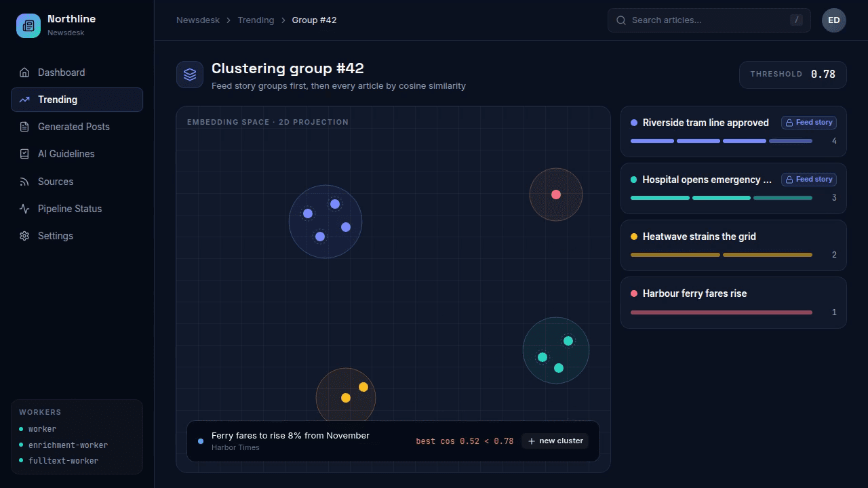Click the lock icon on Riverside tram badge

pyautogui.click(x=789, y=123)
